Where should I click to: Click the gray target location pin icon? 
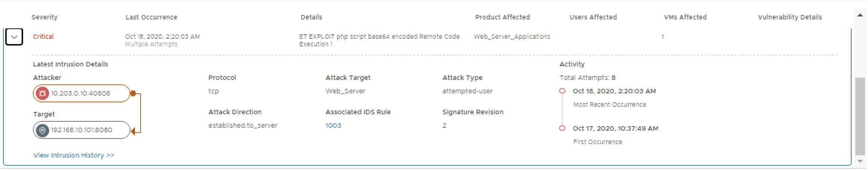43,130
